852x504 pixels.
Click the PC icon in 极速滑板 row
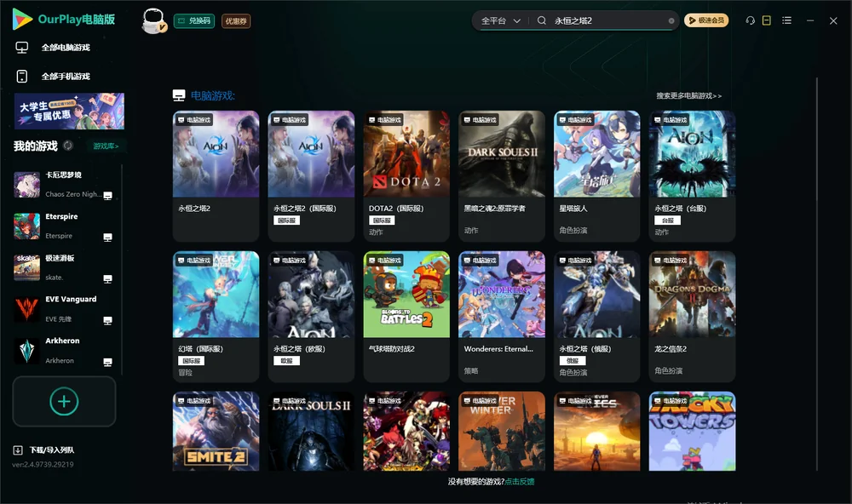pyautogui.click(x=107, y=278)
